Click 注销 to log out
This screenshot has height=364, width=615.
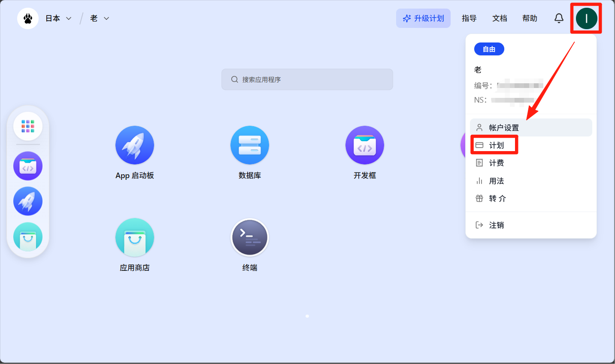coord(496,225)
